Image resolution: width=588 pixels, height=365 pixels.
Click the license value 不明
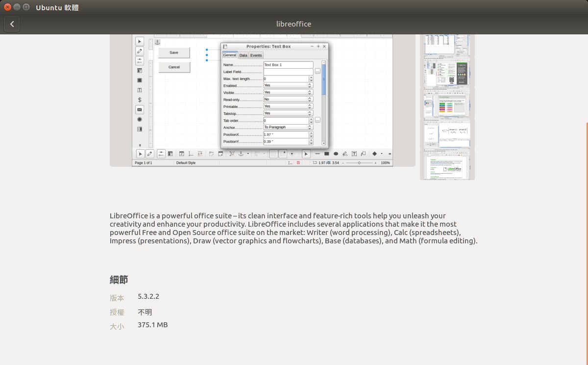coord(145,312)
